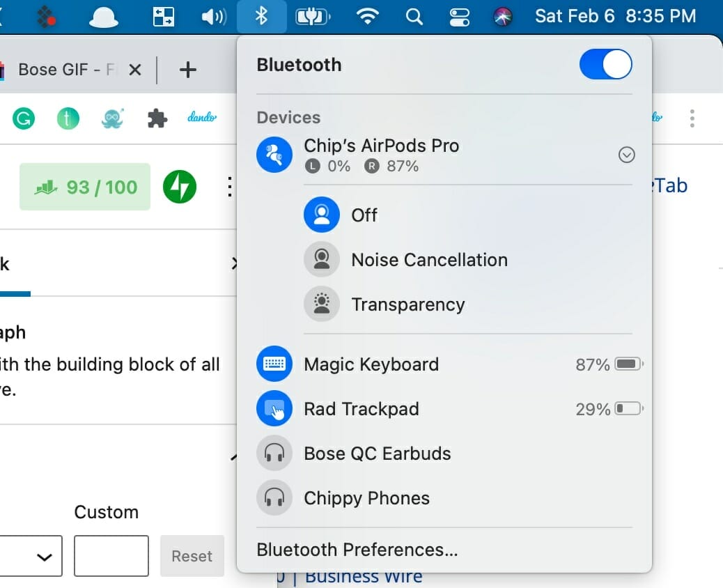Click the Reset button
This screenshot has height=588, width=723.
(192, 556)
